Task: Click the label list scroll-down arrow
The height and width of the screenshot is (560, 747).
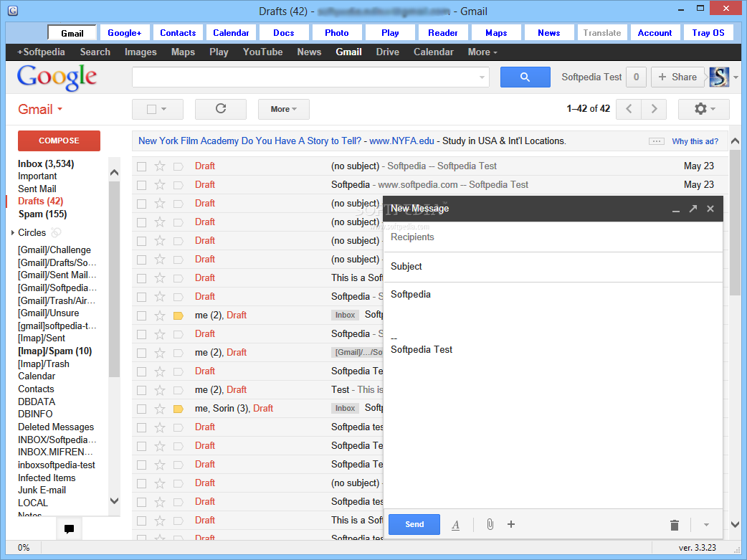Action: (114, 500)
